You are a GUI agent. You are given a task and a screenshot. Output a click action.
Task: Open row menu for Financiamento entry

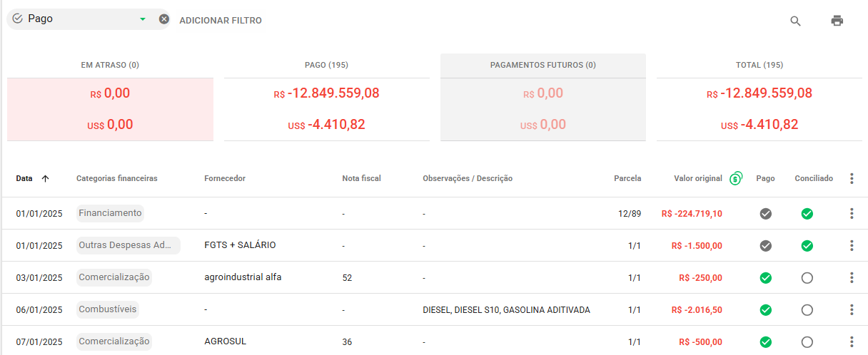852,213
